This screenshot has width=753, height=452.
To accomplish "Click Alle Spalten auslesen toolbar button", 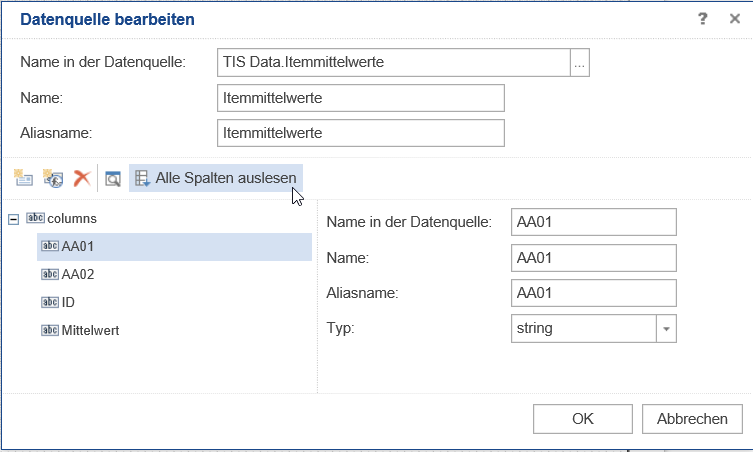I will [x=216, y=178].
